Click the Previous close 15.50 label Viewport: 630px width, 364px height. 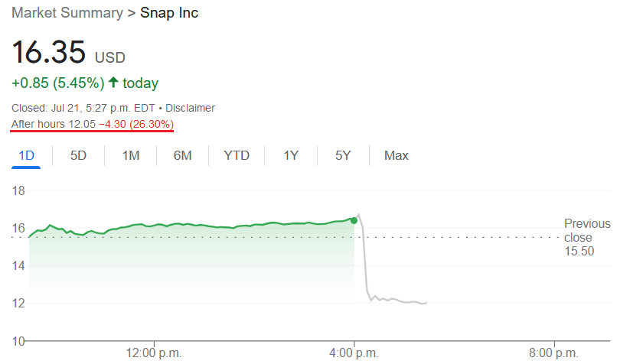(x=587, y=237)
